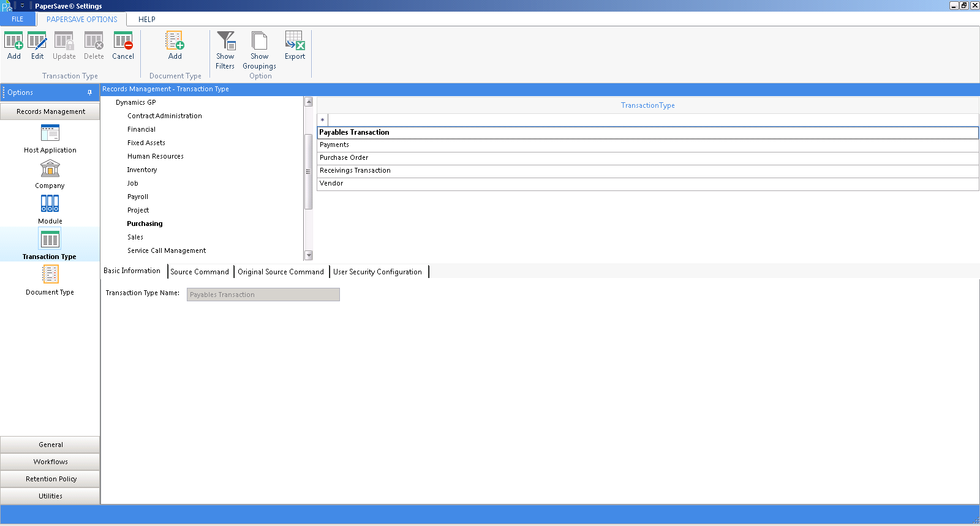Open the Module settings

[50, 209]
